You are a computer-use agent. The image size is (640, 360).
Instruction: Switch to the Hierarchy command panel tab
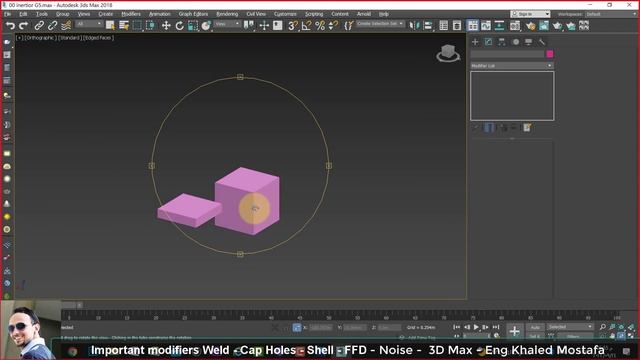coord(502,42)
